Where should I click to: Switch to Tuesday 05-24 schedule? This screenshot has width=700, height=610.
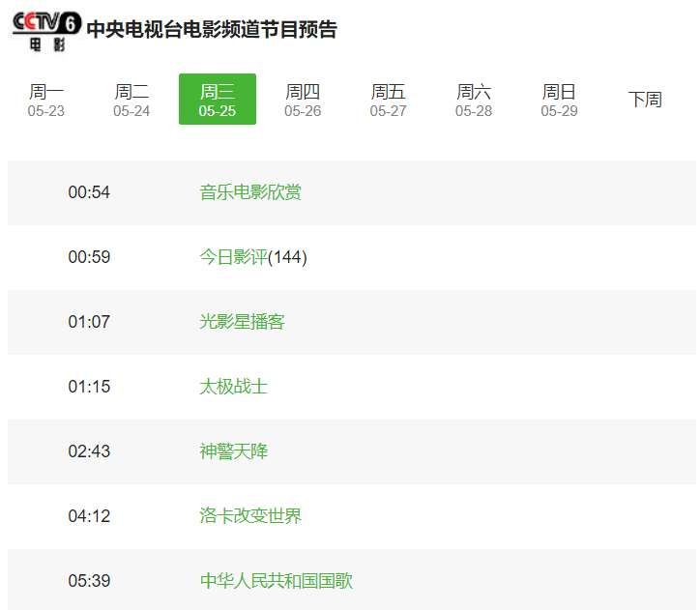pos(131,100)
